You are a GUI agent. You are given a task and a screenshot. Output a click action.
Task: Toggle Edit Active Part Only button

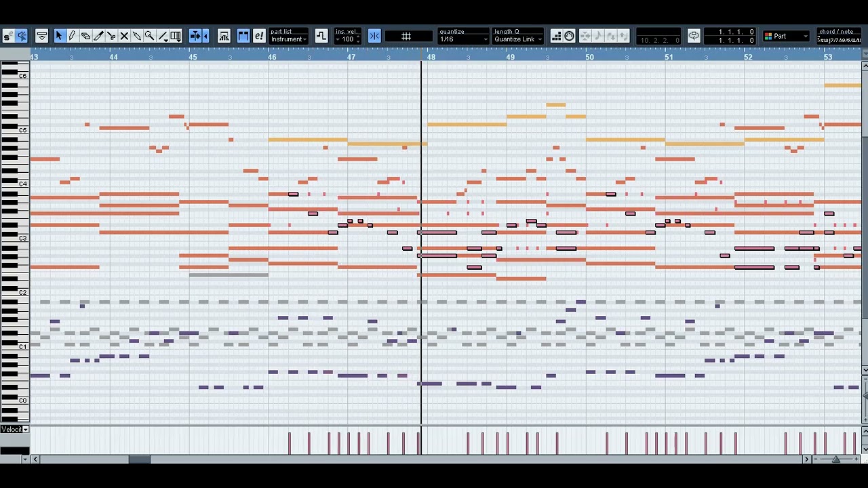click(259, 36)
